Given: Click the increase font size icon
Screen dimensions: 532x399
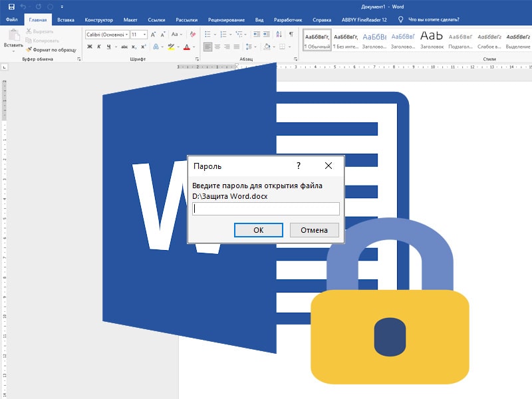Looking at the screenshot, I should [154, 35].
